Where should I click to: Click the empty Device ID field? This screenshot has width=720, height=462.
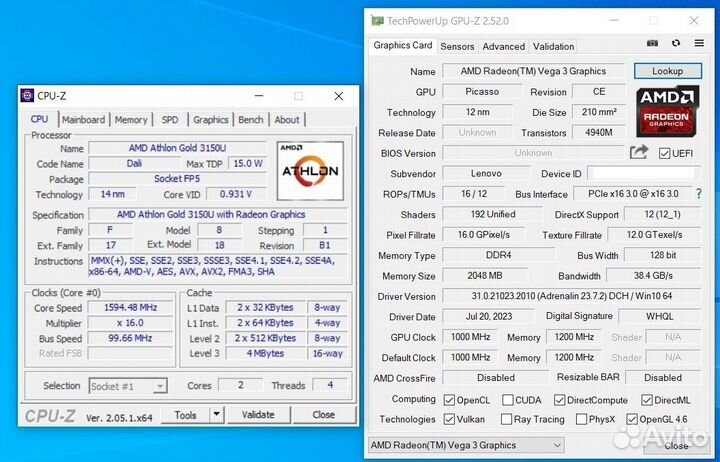coord(644,174)
